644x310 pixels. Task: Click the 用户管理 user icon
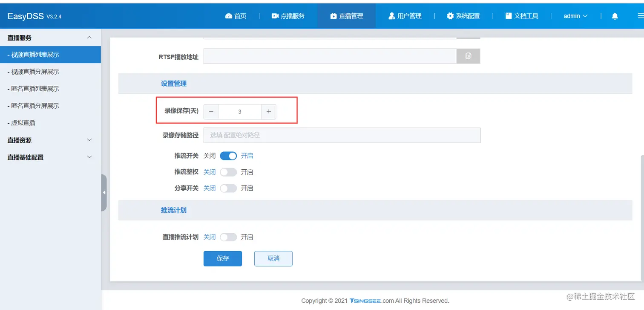(x=392, y=16)
